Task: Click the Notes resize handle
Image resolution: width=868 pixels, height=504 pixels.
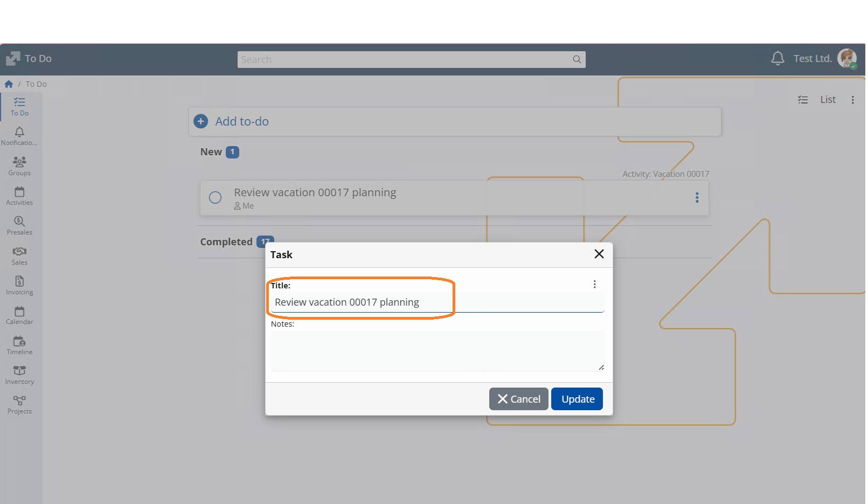Action: click(601, 368)
